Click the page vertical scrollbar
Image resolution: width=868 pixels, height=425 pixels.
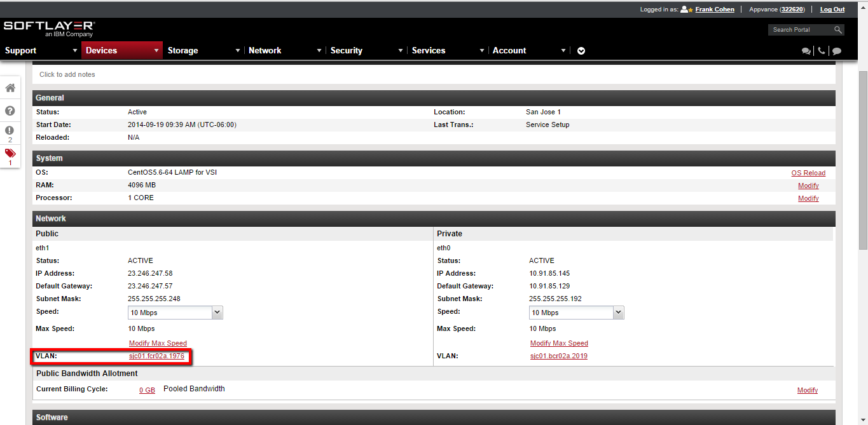pyautogui.click(x=863, y=161)
